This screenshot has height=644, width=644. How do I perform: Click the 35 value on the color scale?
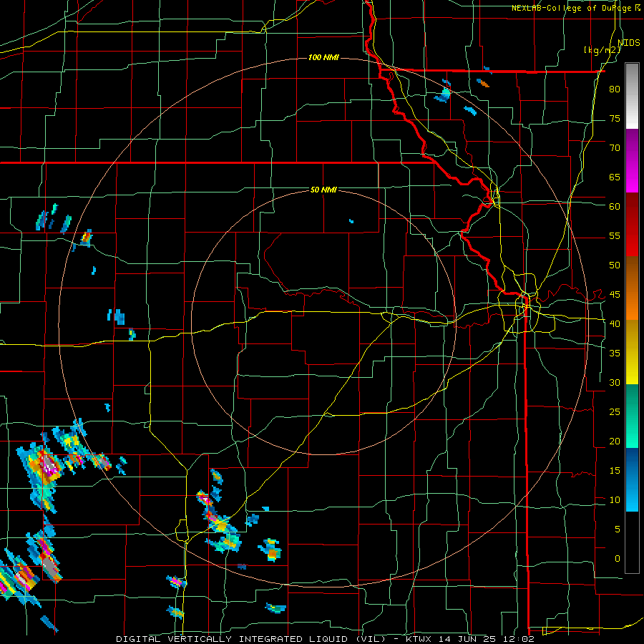click(615, 353)
